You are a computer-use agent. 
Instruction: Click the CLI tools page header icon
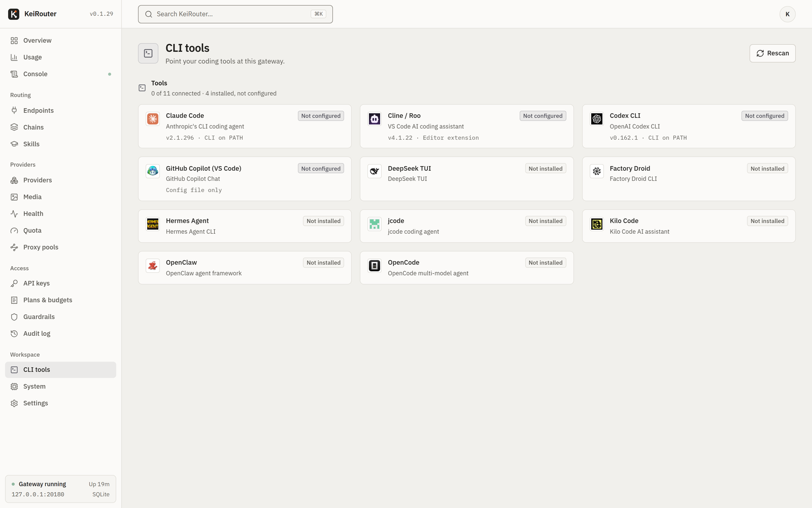pyautogui.click(x=148, y=53)
